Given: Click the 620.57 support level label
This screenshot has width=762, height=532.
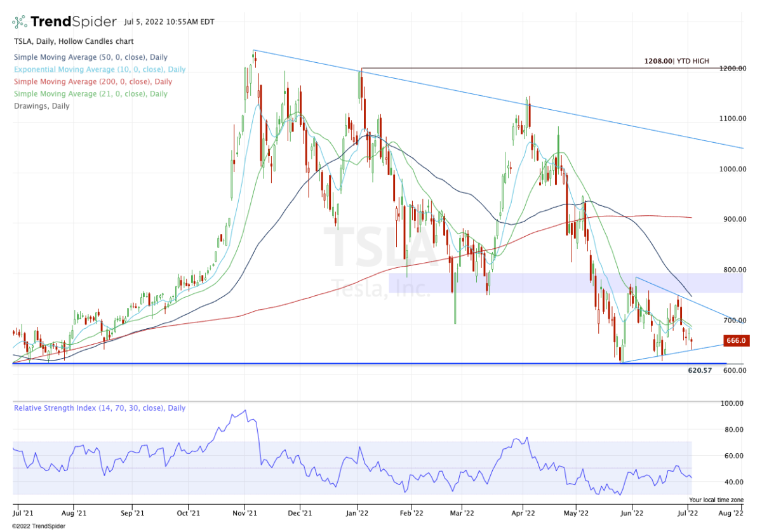Looking at the screenshot, I should click(x=700, y=369).
